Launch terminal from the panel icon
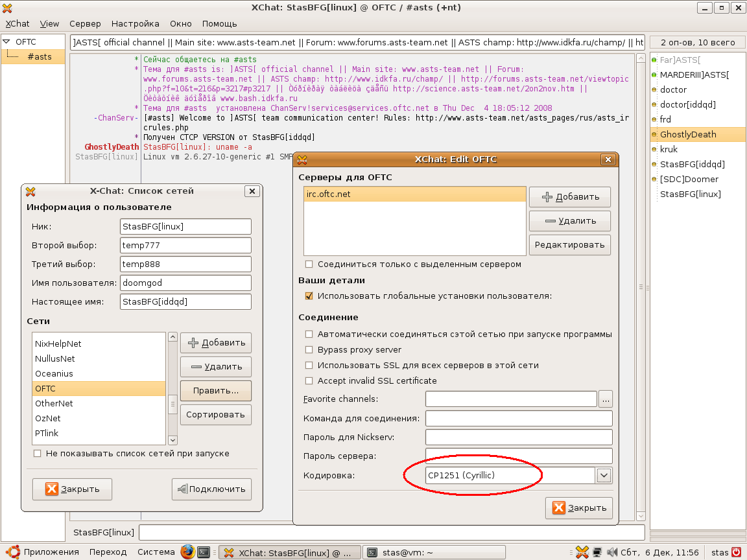 pyautogui.click(x=204, y=552)
